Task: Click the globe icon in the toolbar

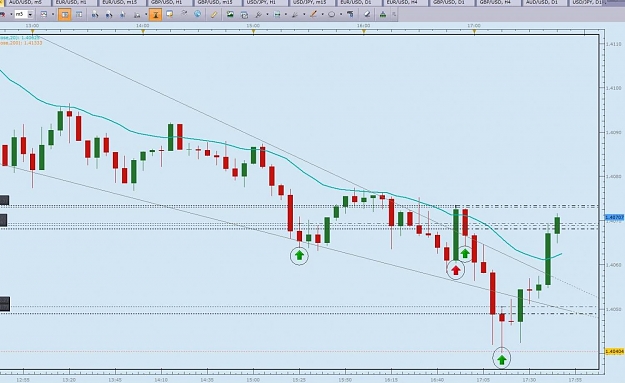Action: 197,14
